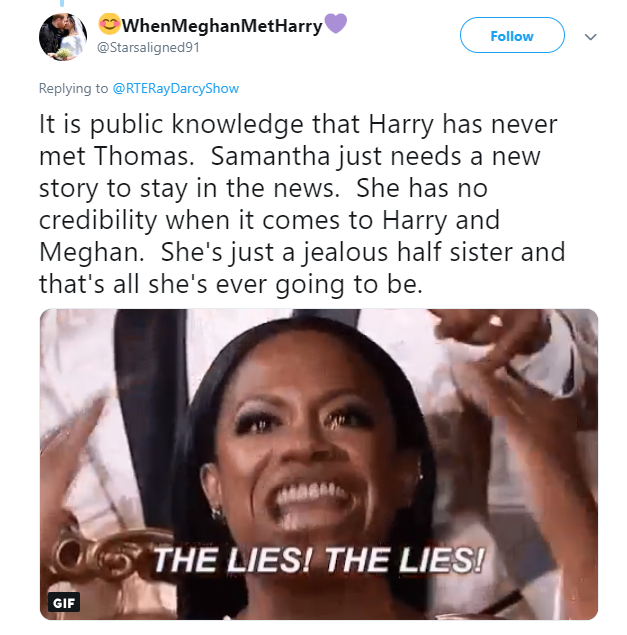Open the wedding-kiss profile avatar

pos(63,37)
